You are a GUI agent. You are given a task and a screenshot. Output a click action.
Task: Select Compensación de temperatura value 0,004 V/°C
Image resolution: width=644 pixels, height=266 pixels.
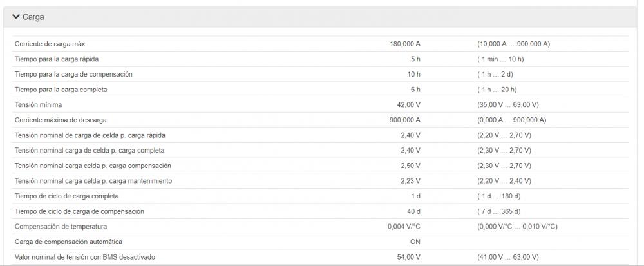point(404,227)
